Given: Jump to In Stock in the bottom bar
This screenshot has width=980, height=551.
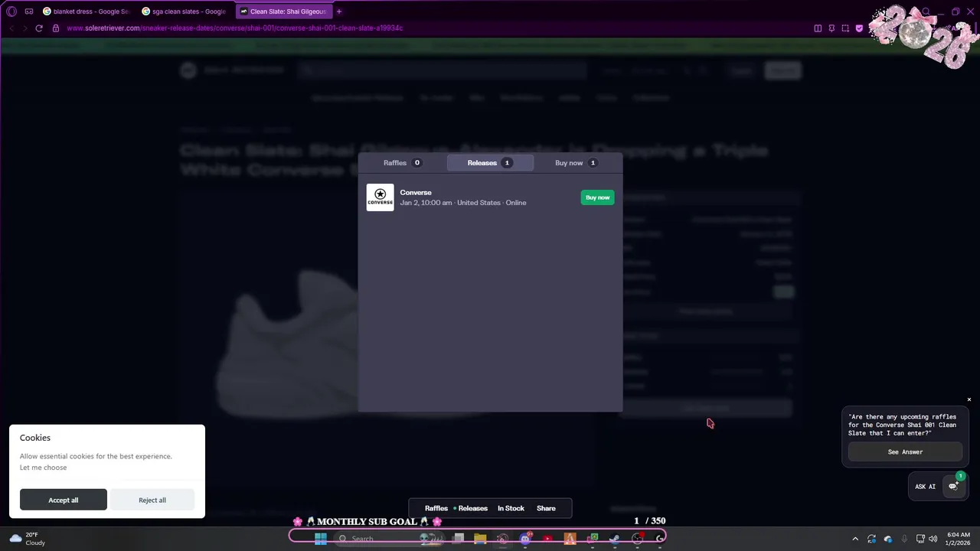Looking at the screenshot, I should (x=511, y=508).
